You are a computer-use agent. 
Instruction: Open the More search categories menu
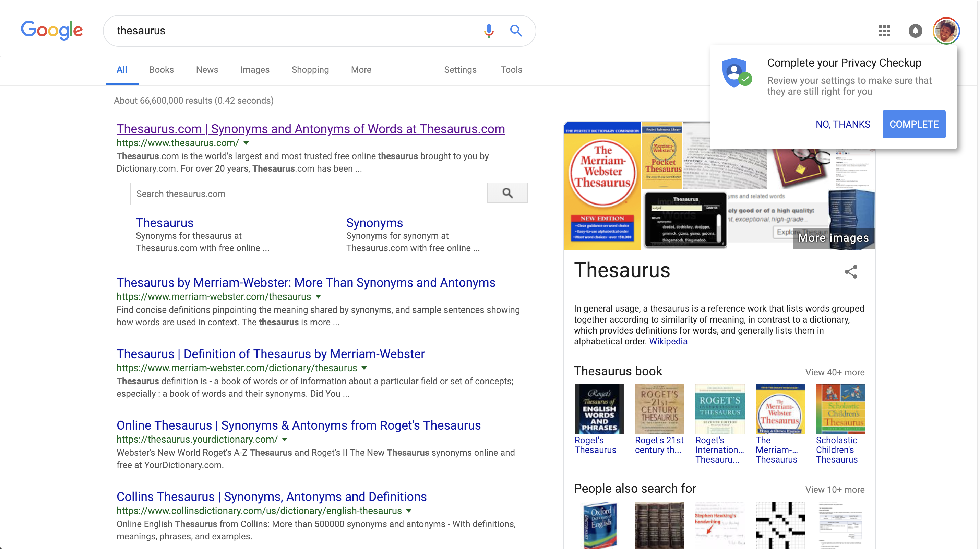click(361, 70)
